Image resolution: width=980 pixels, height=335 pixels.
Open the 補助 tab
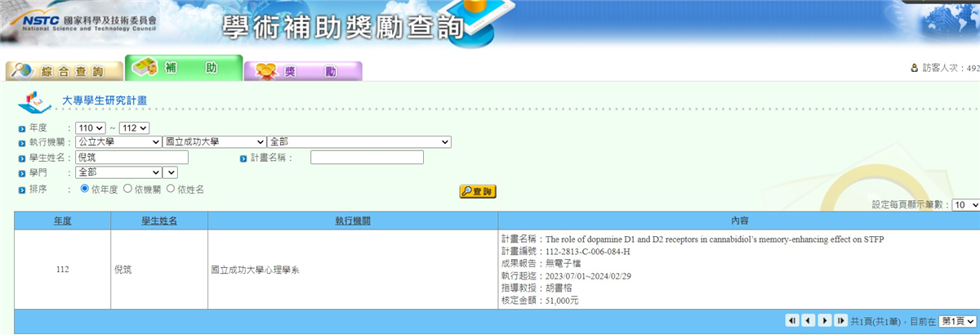click(184, 69)
